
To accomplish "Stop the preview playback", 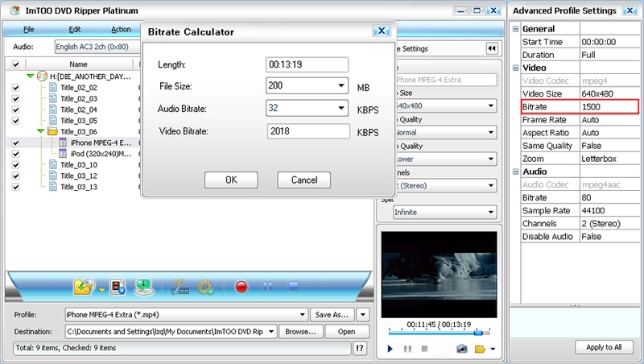I will pos(425,349).
